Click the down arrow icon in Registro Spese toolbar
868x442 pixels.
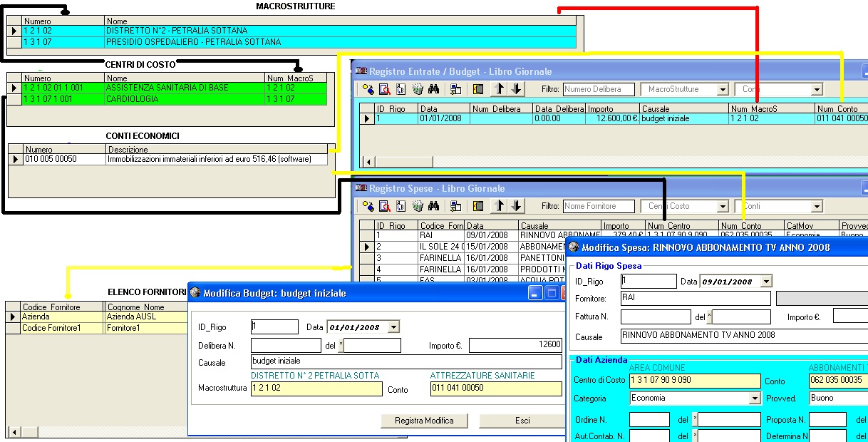click(x=516, y=206)
